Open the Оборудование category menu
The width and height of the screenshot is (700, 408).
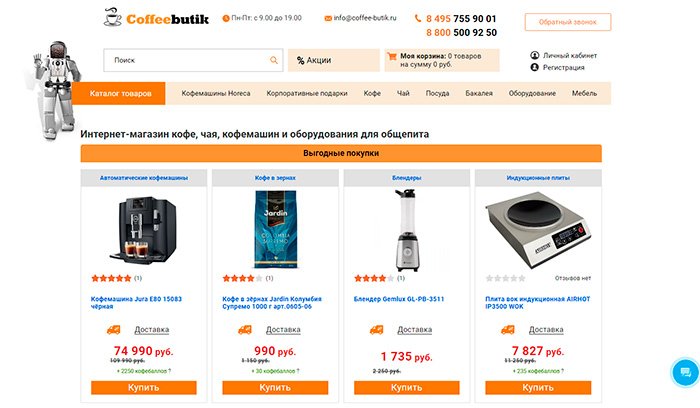tap(532, 93)
